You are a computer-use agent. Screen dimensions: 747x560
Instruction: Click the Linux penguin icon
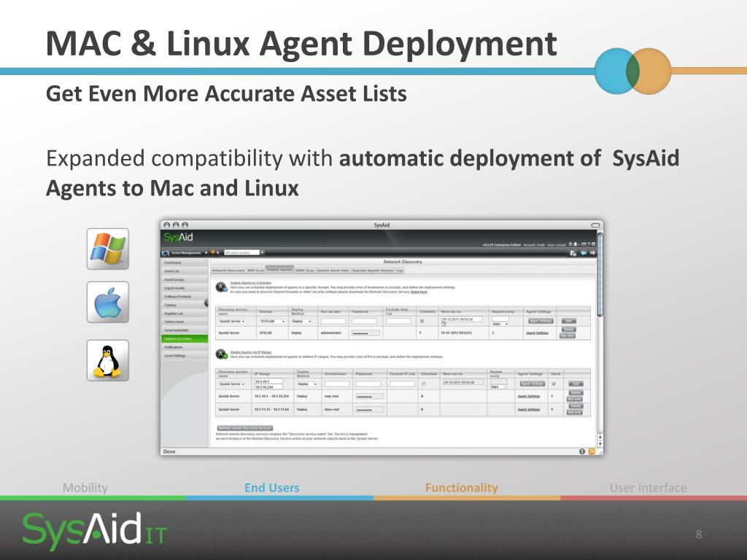pyautogui.click(x=108, y=360)
